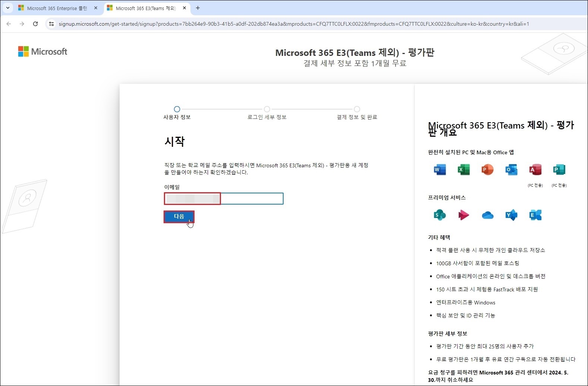The height and width of the screenshot is (386, 588).
Task: Click the 기타 혜택 heading
Action: pyautogui.click(x=439, y=237)
